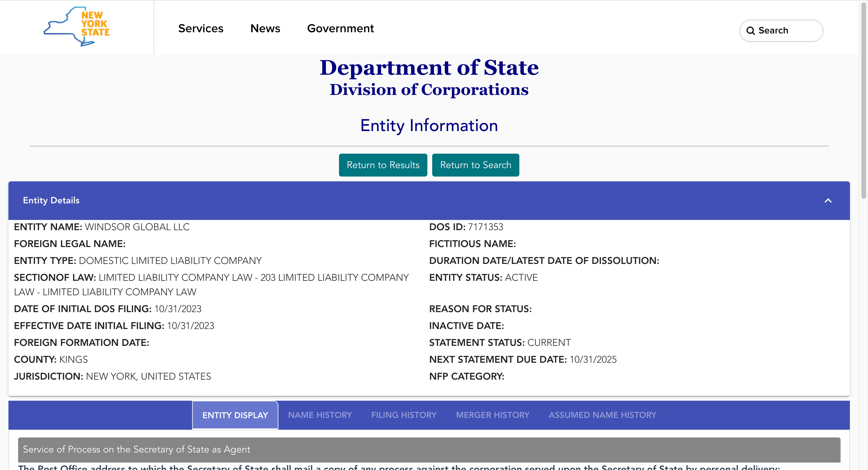This screenshot has height=470, width=868.
Task: Click the DOS ID number 7171353
Action: 485,227
